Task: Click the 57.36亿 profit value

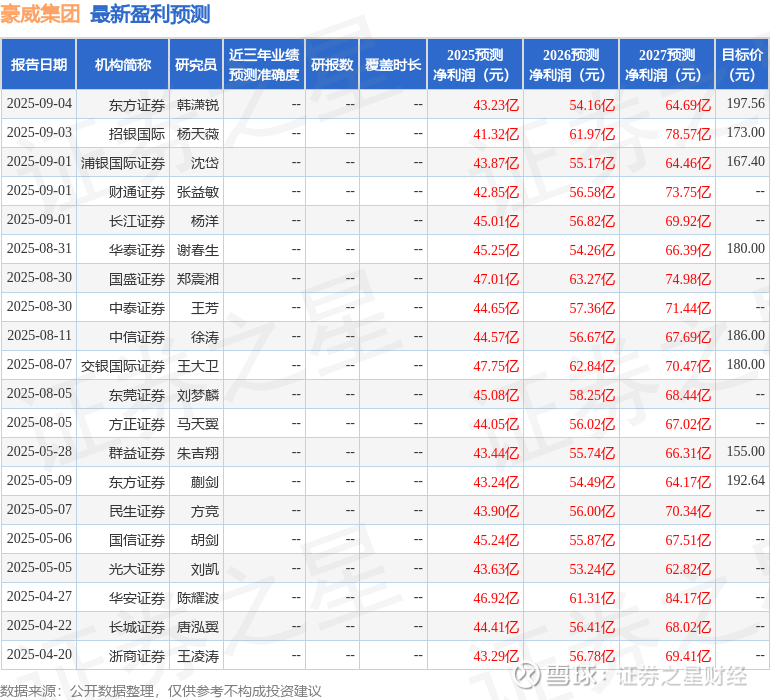Action: point(592,308)
